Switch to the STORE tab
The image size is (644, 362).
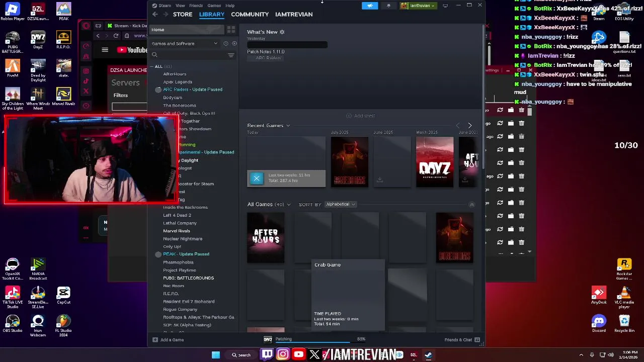[183, 14]
